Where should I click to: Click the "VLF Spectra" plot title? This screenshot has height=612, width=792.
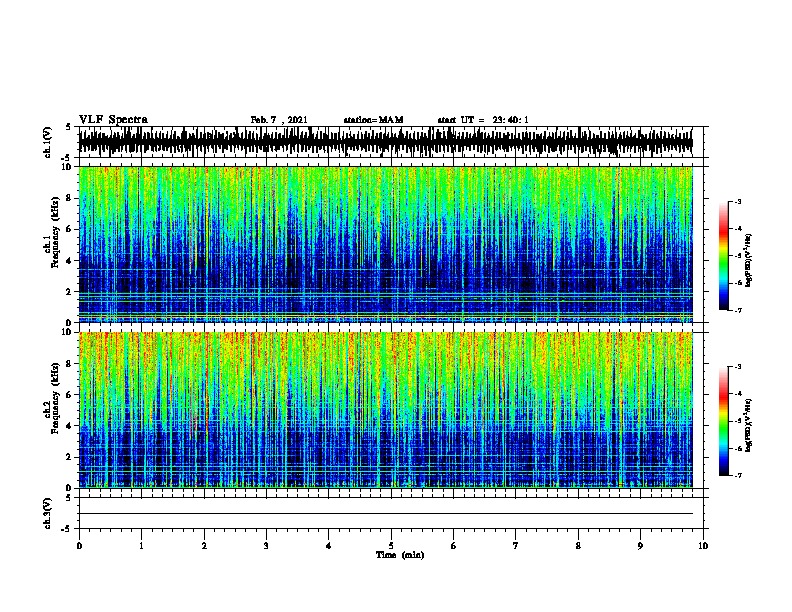click(113, 120)
